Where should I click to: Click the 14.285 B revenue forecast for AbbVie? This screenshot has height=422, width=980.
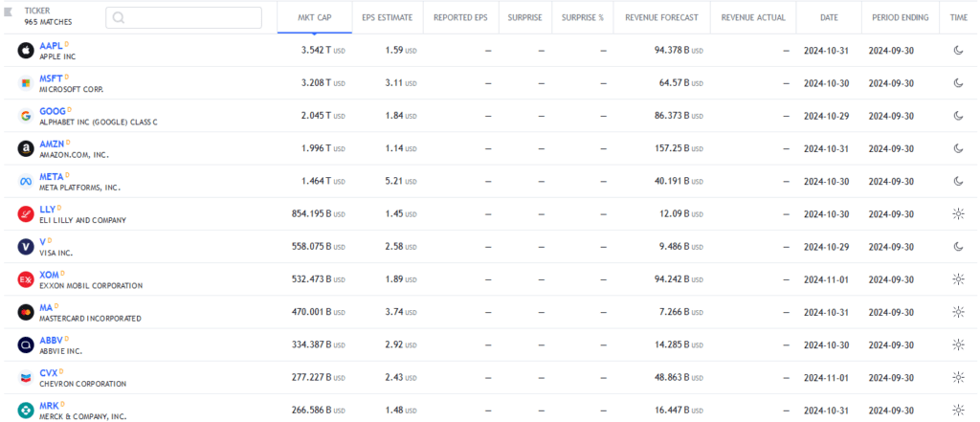click(679, 345)
